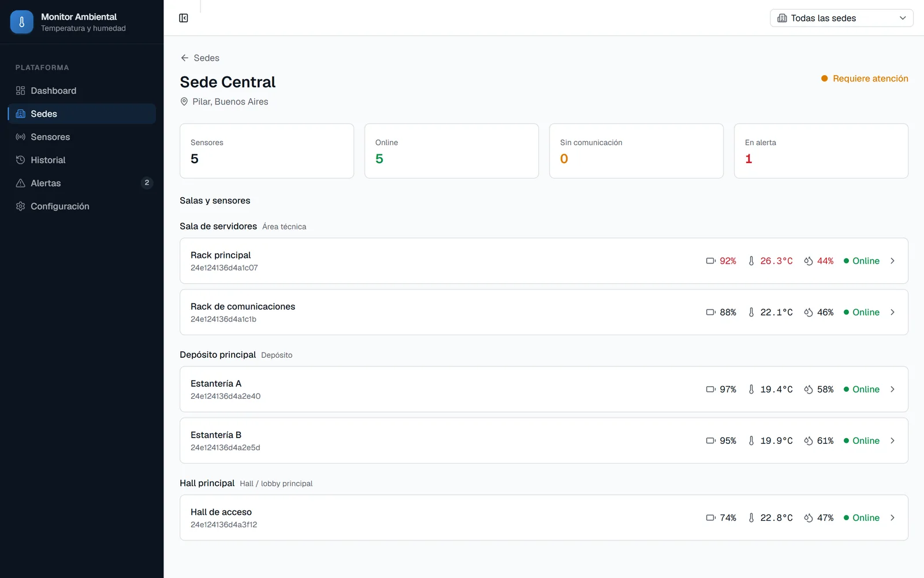Click the Sin comunicación summary card
924x578 pixels.
tap(636, 151)
